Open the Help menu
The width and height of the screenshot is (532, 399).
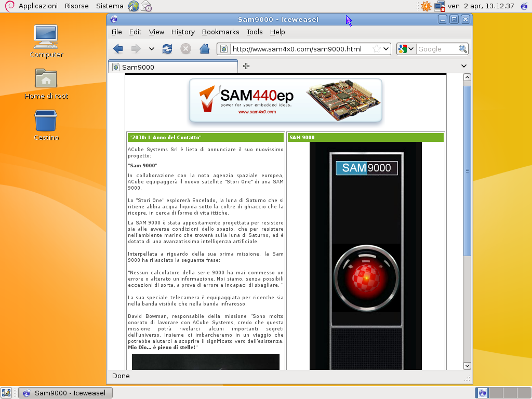click(277, 32)
